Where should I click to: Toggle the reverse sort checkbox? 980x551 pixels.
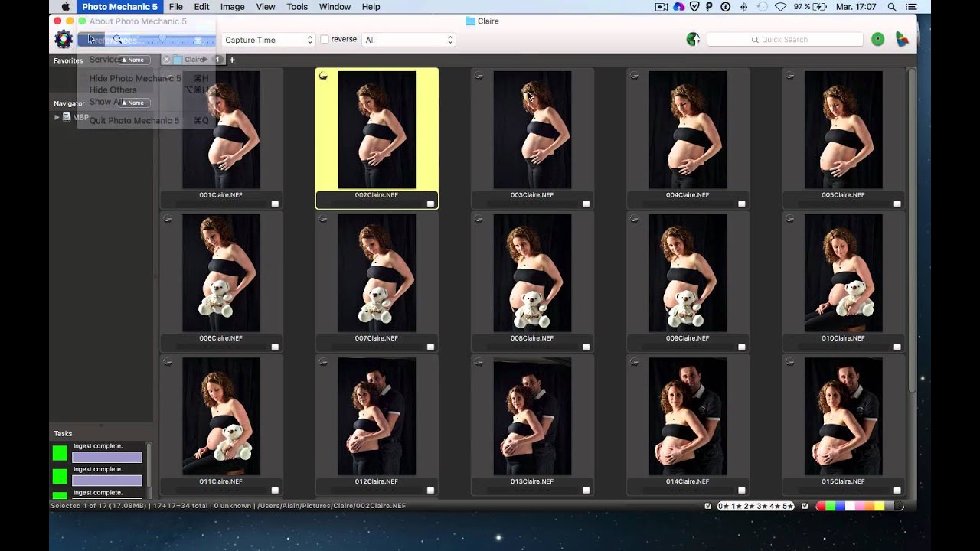[x=325, y=39]
